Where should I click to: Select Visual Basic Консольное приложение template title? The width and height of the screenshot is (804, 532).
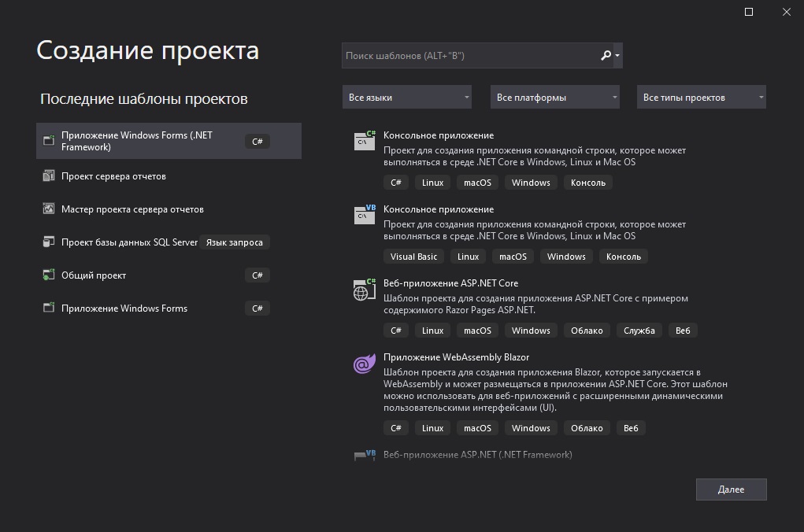coord(439,209)
